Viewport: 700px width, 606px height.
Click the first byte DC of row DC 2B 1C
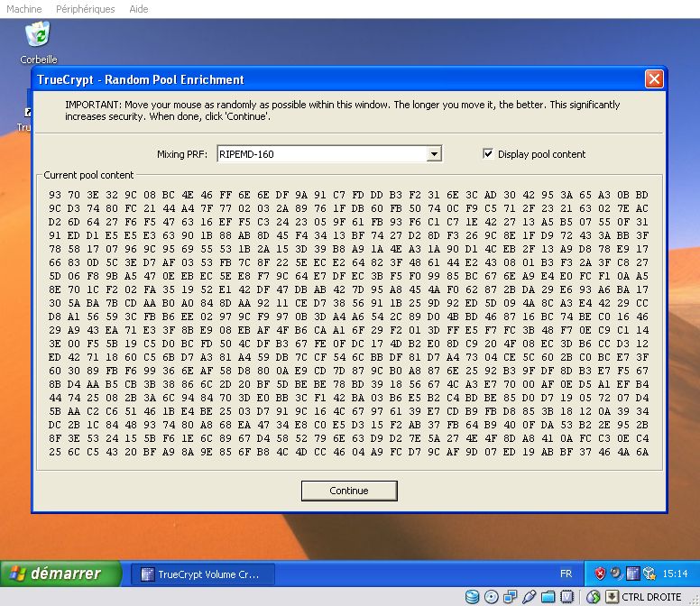[x=55, y=425]
